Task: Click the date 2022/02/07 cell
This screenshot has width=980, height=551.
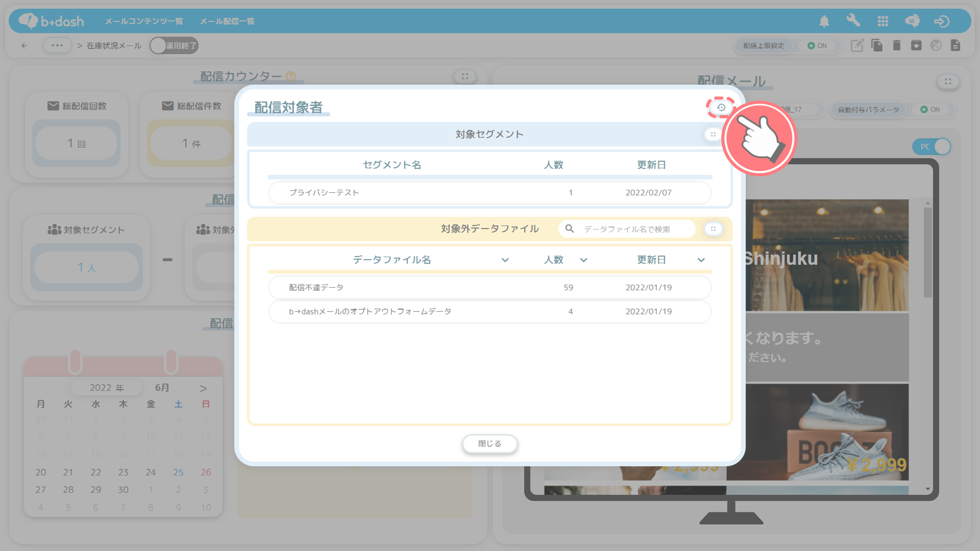Action: coord(648,192)
